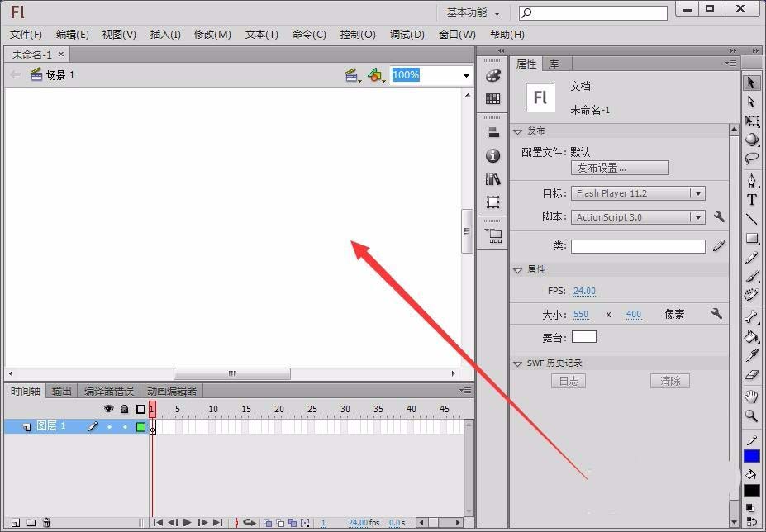This screenshot has width=766, height=532.
Task: Activate the Bone tool
Action: (x=752, y=314)
